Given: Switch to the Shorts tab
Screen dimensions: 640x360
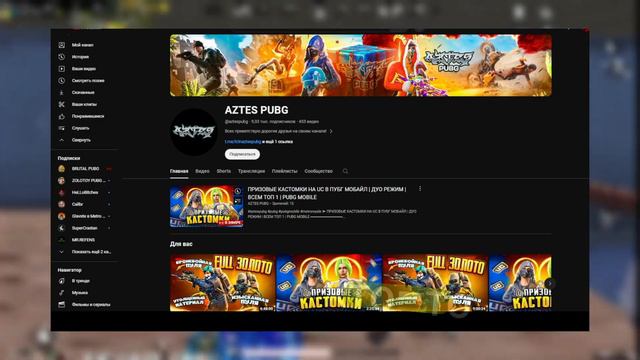Looking at the screenshot, I should [224, 171].
